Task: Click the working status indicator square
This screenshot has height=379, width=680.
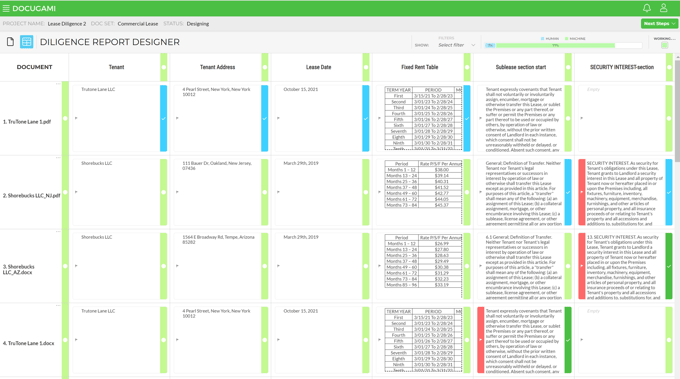Action: (x=664, y=45)
